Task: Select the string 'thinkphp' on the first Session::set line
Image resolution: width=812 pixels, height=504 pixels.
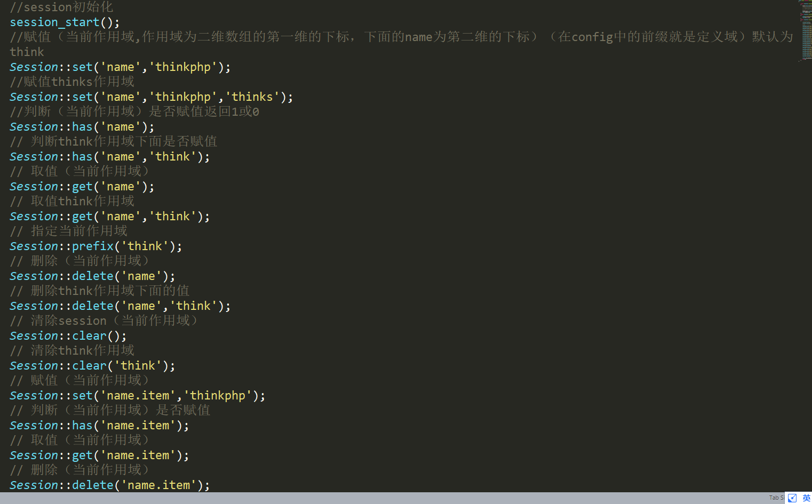Action: click(x=183, y=67)
